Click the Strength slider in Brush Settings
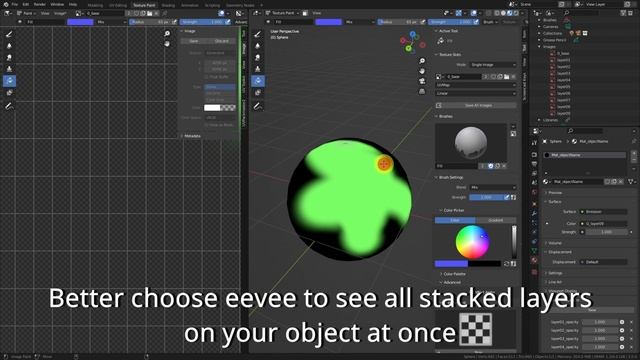This screenshot has height=360, width=640. 486,197
